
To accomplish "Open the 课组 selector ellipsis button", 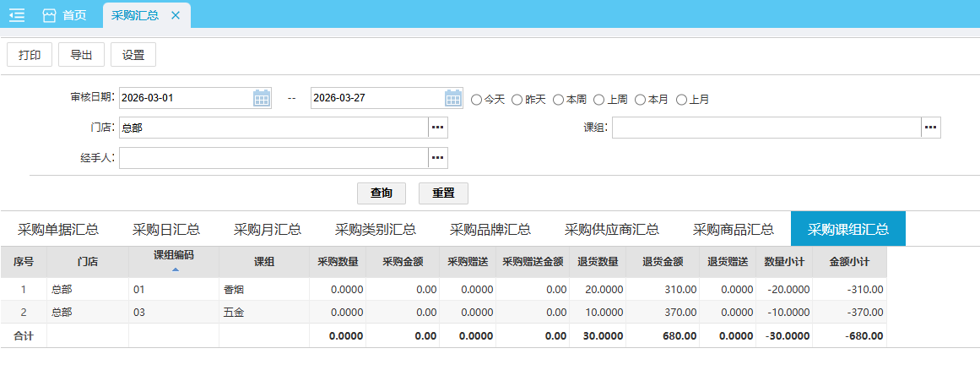I will (x=930, y=128).
